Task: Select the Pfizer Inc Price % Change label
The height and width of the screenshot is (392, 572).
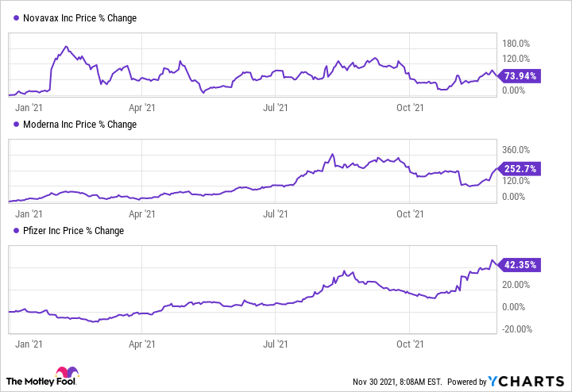Action: click(x=74, y=231)
